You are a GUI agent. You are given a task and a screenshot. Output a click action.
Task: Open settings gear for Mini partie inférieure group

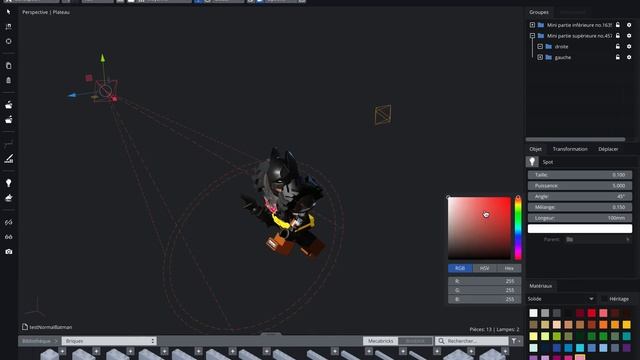[629, 25]
